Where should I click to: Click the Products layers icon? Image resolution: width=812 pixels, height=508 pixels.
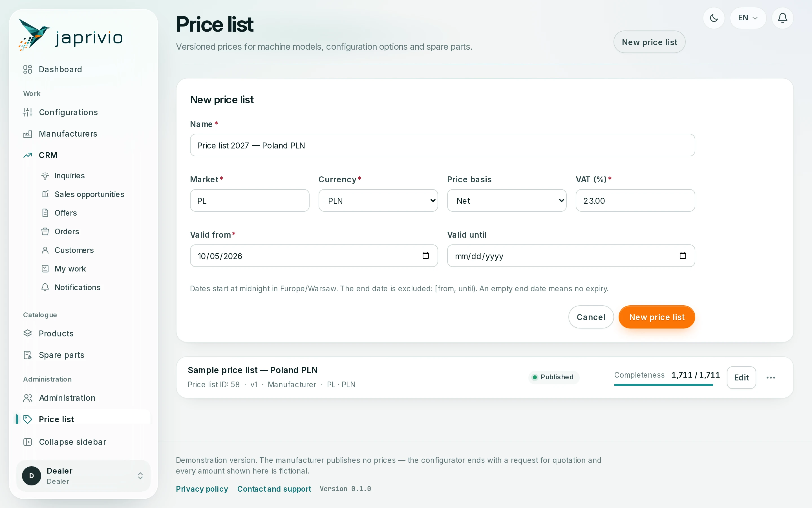pos(28,333)
